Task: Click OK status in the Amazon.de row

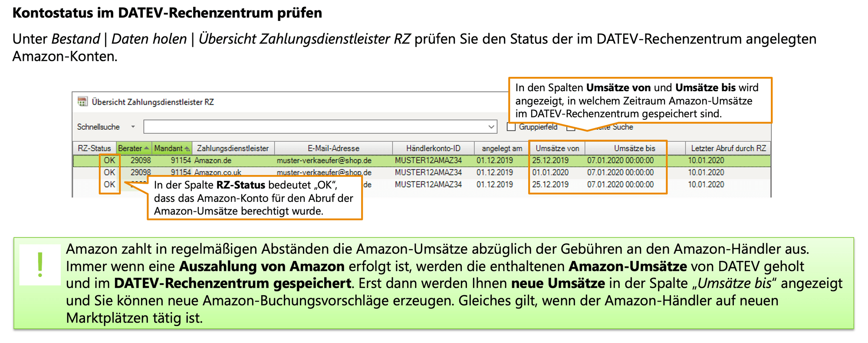Action: (109, 160)
